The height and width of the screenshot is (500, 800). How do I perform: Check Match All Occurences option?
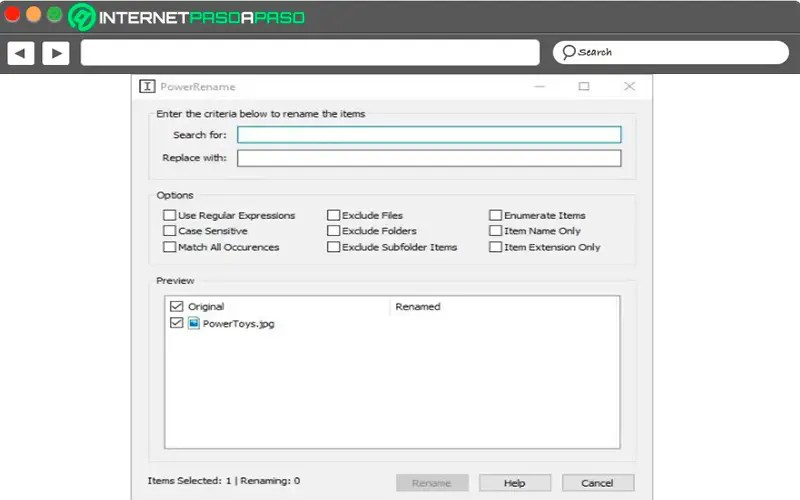click(169, 247)
